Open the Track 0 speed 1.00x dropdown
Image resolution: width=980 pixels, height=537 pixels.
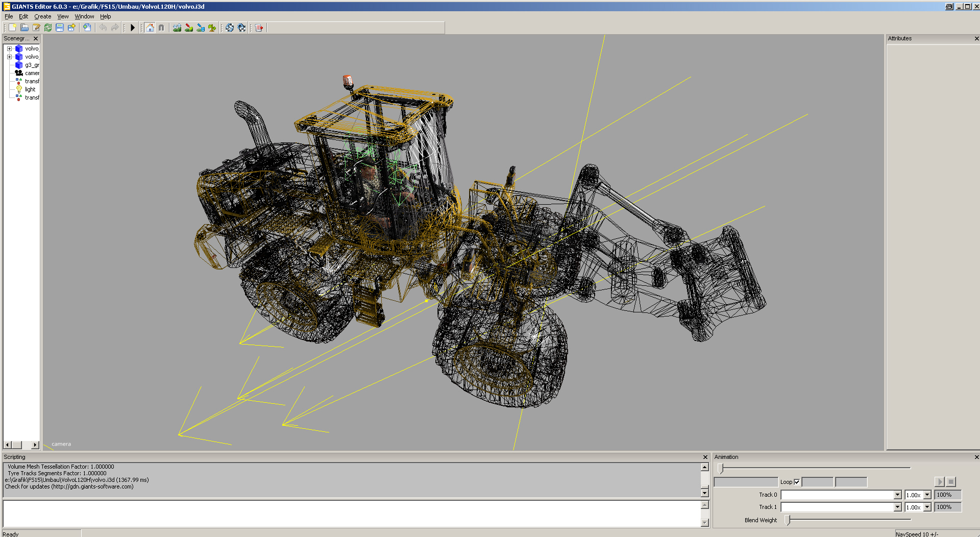927,495
